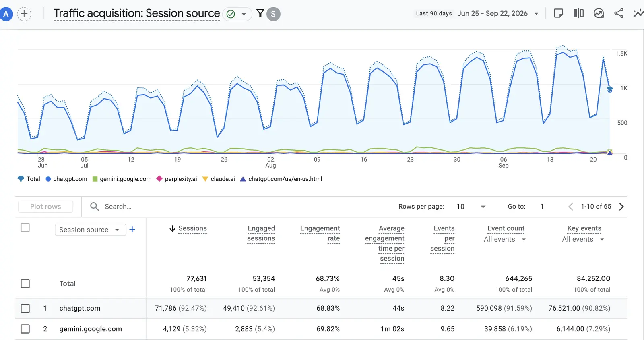Click the chatgpt.com session source cell

pos(80,308)
